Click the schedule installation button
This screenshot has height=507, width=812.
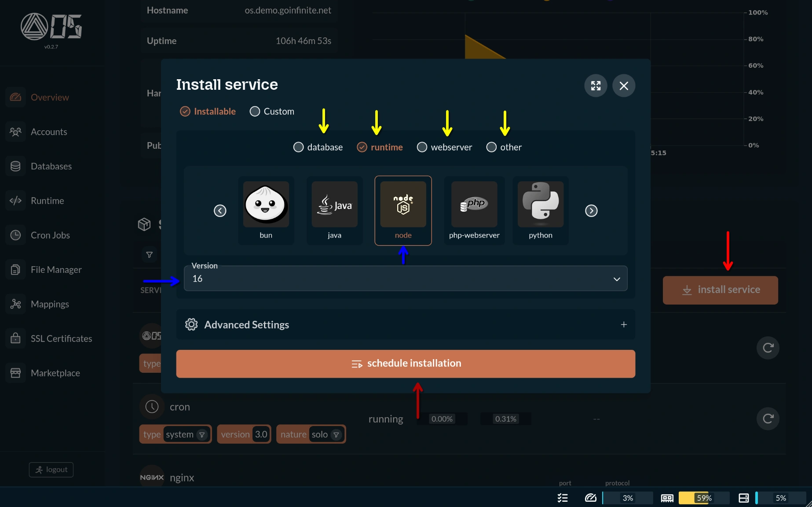pyautogui.click(x=405, y=363)
